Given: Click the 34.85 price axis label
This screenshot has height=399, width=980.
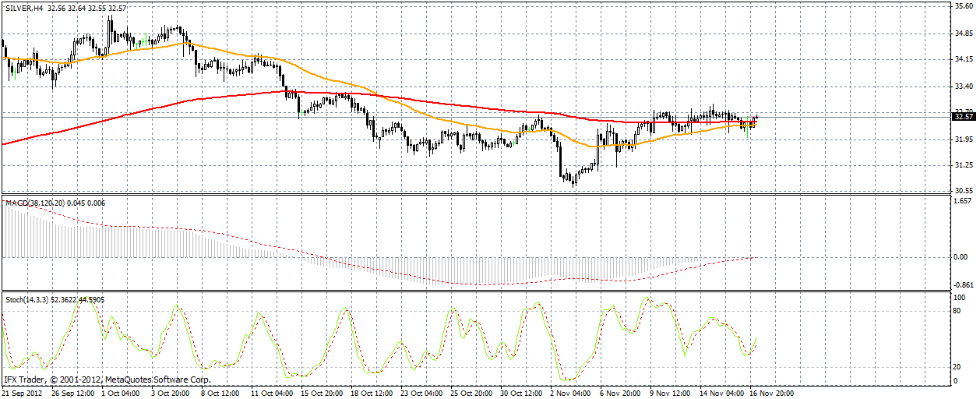Looking at the screenshot, I should click(964, 33).
